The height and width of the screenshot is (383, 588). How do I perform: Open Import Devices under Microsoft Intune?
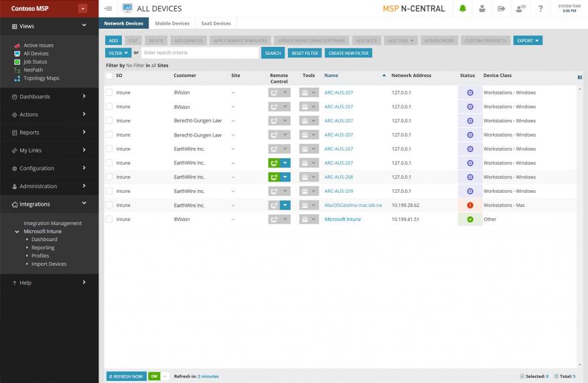click(x=49, y=264)
